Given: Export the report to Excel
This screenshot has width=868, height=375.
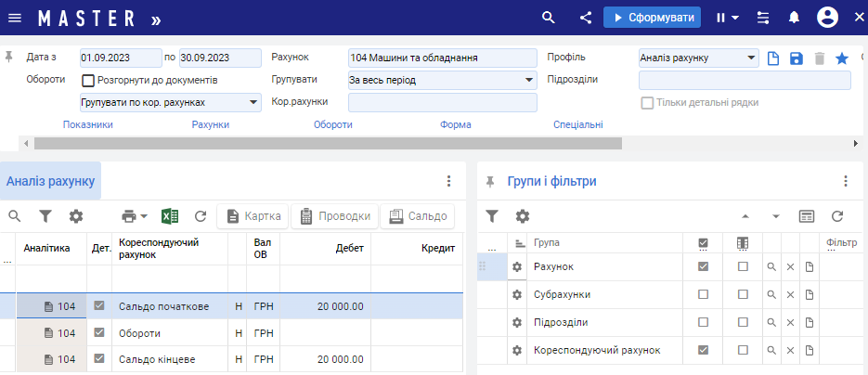Looking at the screenshot, I should coord(170,216).
